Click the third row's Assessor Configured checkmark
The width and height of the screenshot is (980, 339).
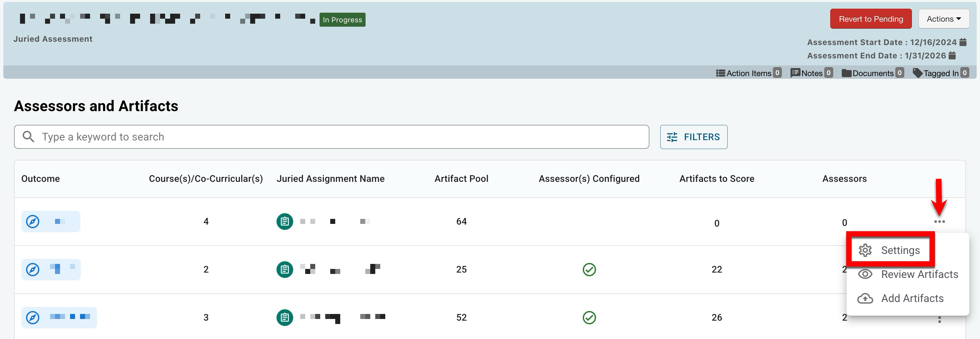click(589, 317)
